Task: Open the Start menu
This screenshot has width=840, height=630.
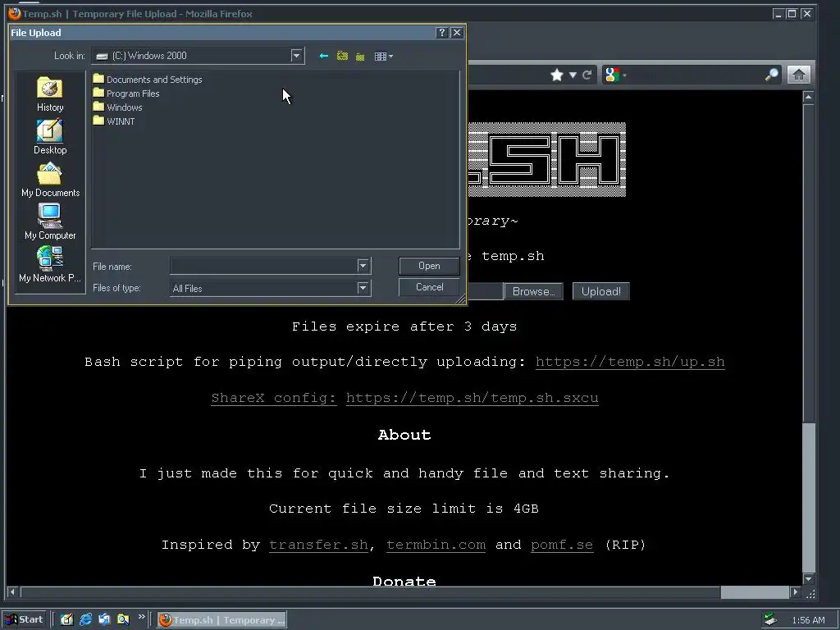Action: tap(25, 620)
